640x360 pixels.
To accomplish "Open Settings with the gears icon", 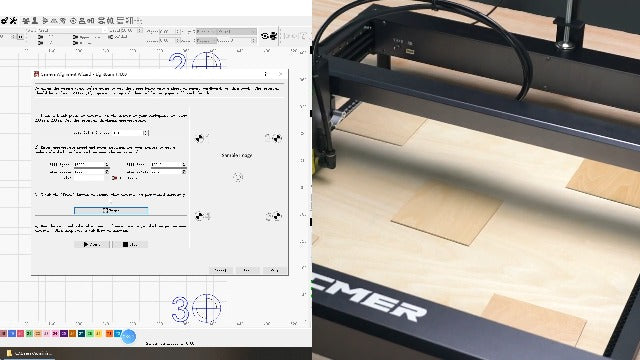I will 4,20.
